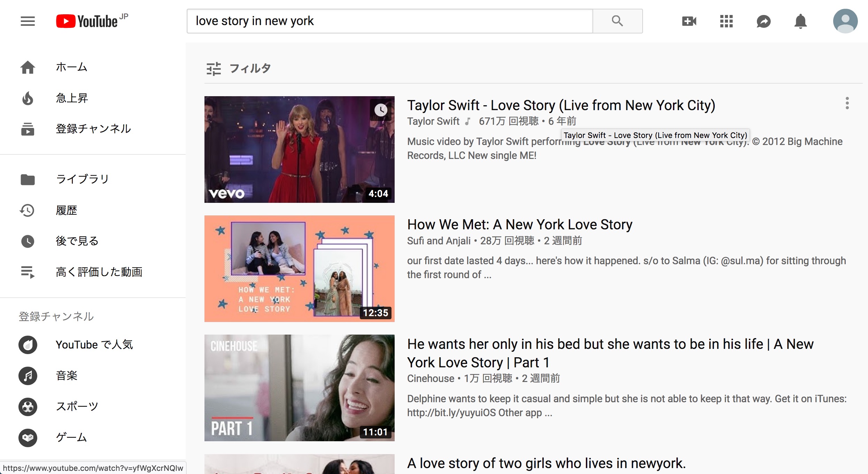Click the gaming channel icon

[28, 438]
